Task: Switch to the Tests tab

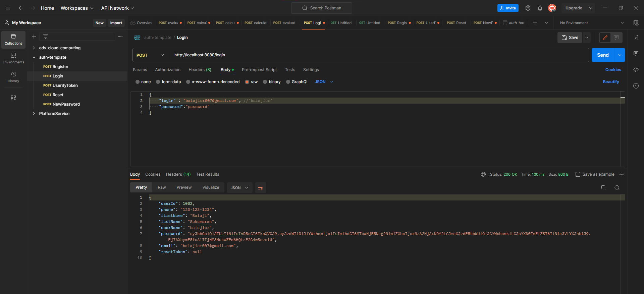Action: tap(290, 70)
